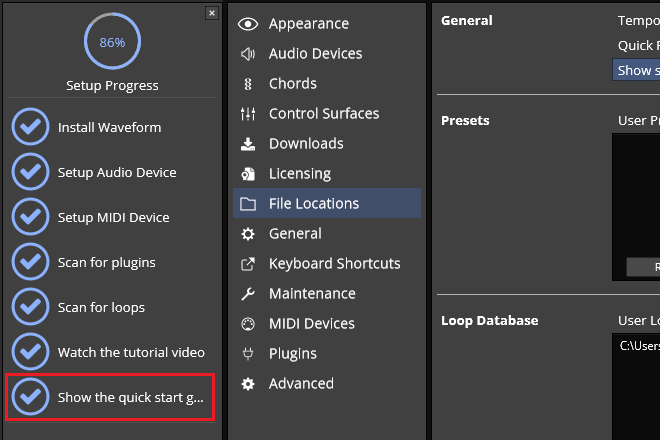Toggle the Install Waveform checkmark
Viewport: 660px width, 440px height.
[x=31, y=127]
